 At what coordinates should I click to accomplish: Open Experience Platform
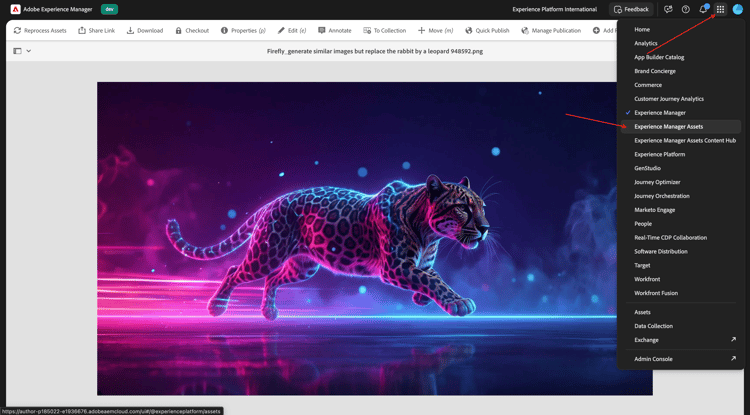660,154
